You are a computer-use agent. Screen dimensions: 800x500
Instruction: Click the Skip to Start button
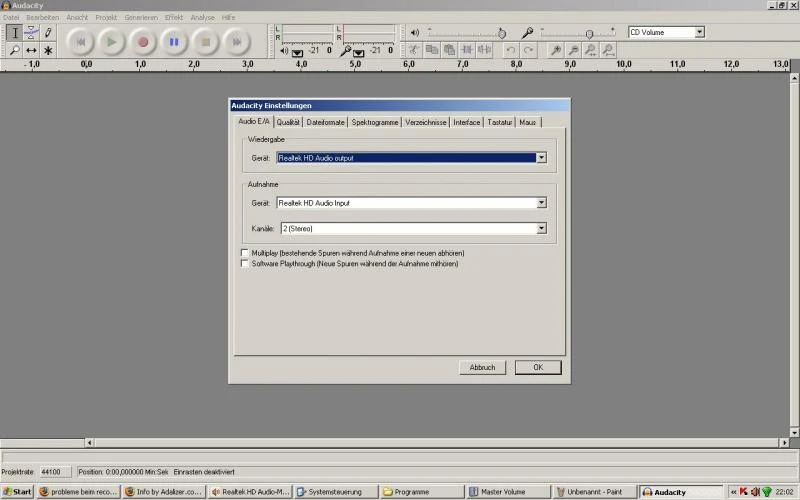point(81,42)
